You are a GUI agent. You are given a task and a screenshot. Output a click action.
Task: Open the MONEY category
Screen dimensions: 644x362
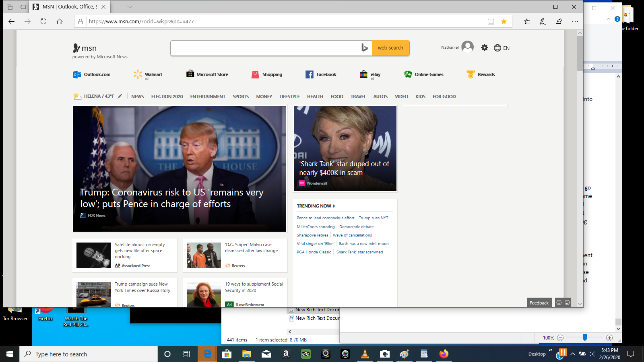click(x=264, y=97)
